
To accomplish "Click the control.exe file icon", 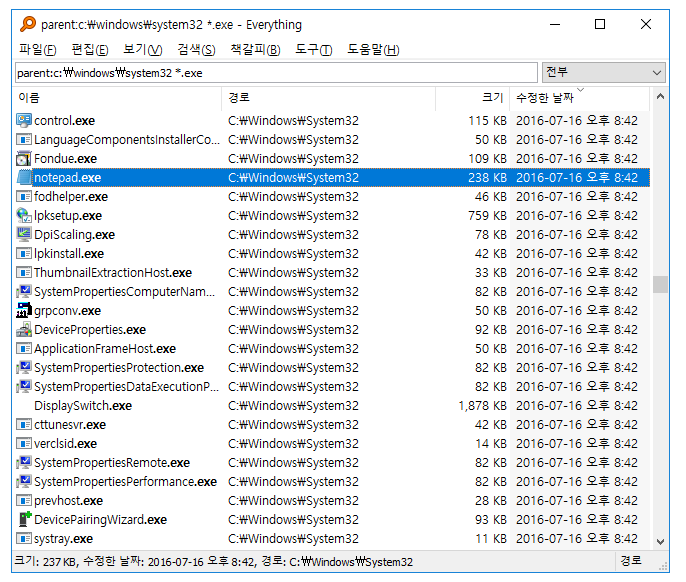I will point(24,120).
